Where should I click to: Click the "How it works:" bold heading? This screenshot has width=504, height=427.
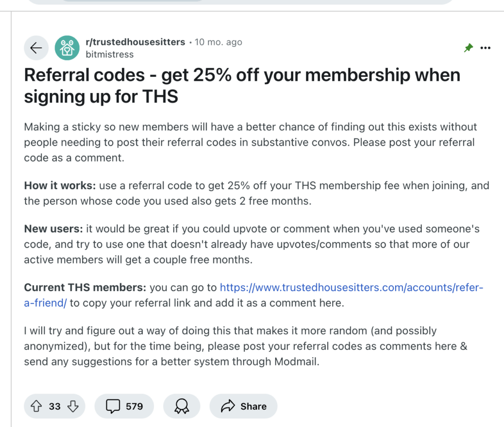tap(60, 186)
